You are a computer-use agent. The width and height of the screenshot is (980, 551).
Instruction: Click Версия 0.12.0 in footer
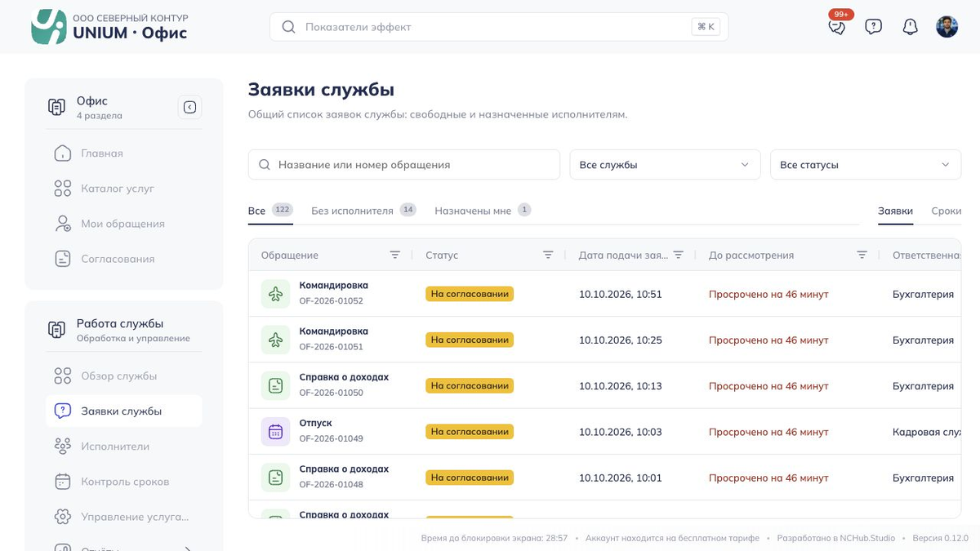[x=940, y=538]
